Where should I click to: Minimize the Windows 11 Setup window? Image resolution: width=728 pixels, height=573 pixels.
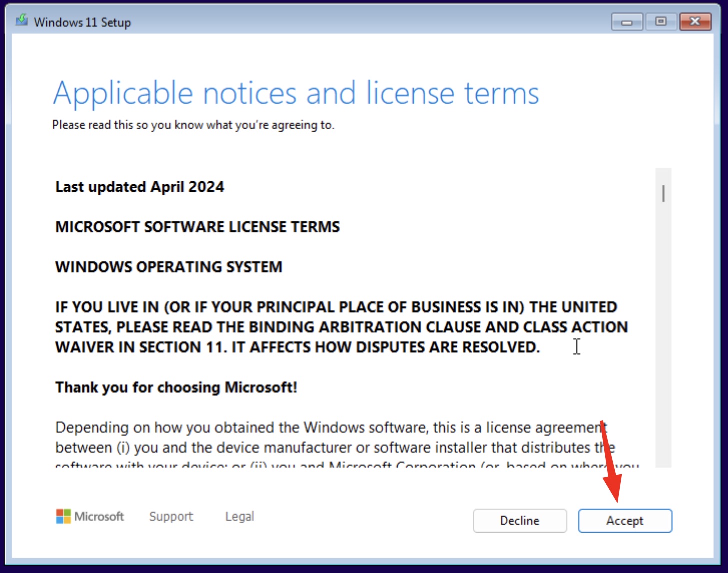tap(627, 22)
